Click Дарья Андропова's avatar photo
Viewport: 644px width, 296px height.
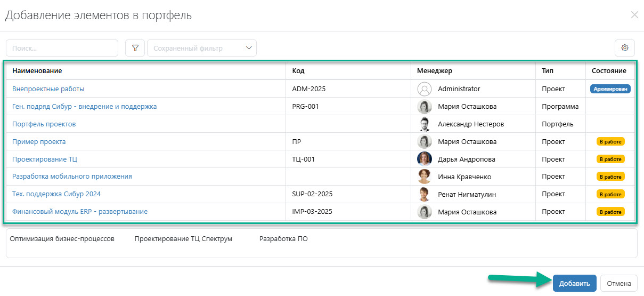pyautogui.click(x=424, y=159)
